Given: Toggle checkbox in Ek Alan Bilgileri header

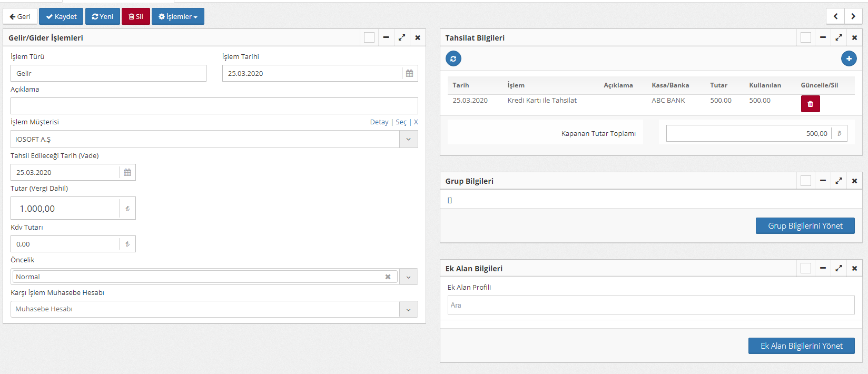Looking at the screenshot, I should pyautogui.click(x=805, y=268).
